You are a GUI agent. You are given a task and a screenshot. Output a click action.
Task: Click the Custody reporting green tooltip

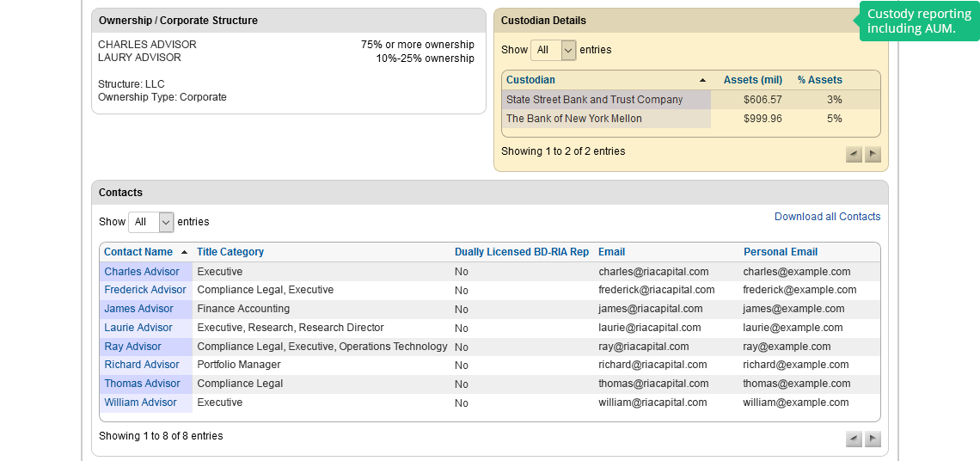coord(919,22)
